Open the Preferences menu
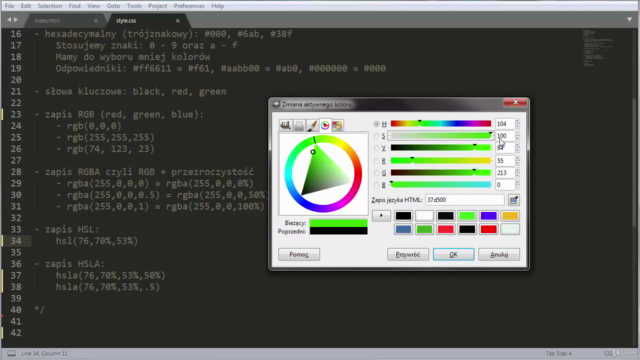 189,6
